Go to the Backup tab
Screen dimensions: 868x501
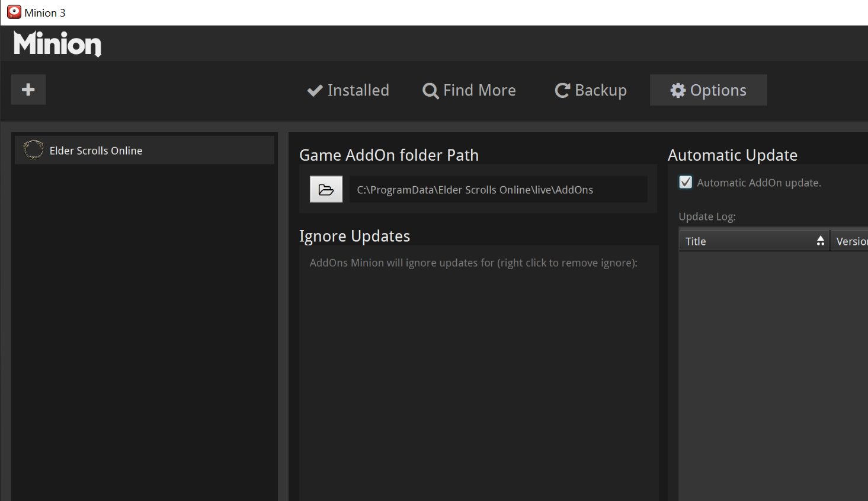pos(591,90)
